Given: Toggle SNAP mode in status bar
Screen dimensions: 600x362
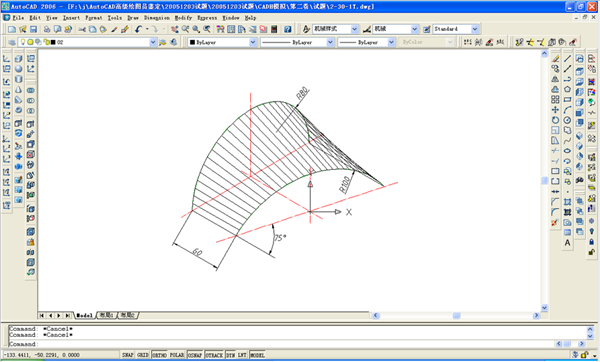Looking at the screenshot, I should coord(128,355).
